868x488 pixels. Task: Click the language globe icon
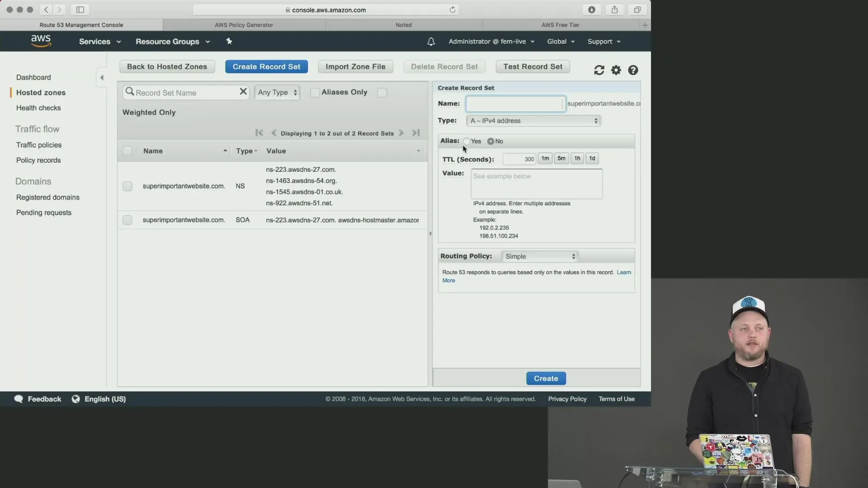point(75,399)
